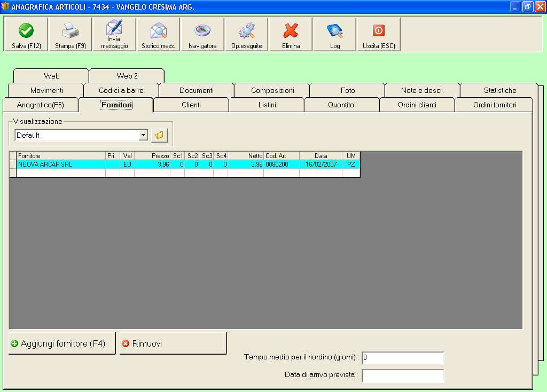This screenshot has height=392, width=547.
Task: Open the Ordini fornitori tab
Action: click(494, 105)
